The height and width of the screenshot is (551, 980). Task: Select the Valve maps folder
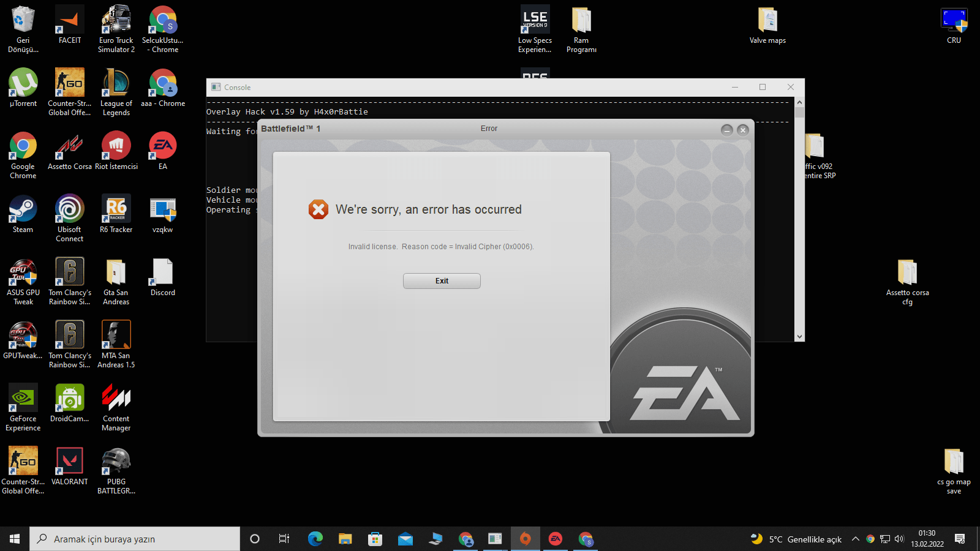click(767, 24)
